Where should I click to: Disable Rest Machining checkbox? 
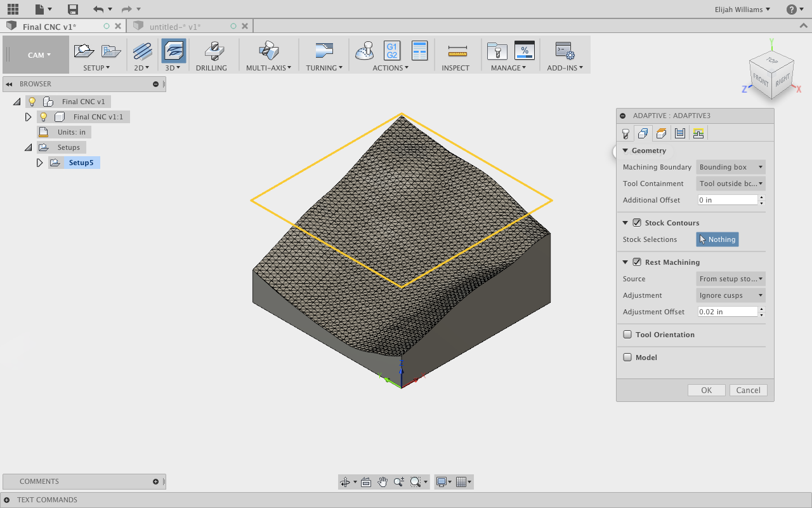pyautogui.click(x=637, y=262)
